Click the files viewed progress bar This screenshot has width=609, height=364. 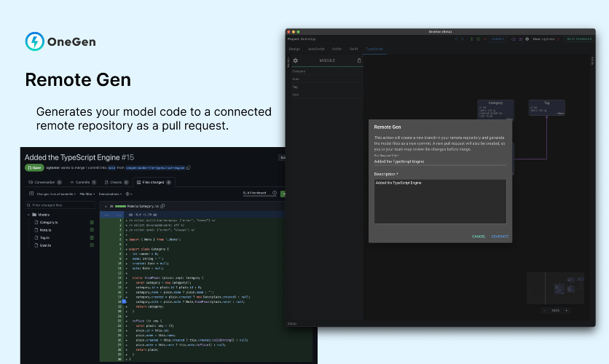tap(256, 194)
